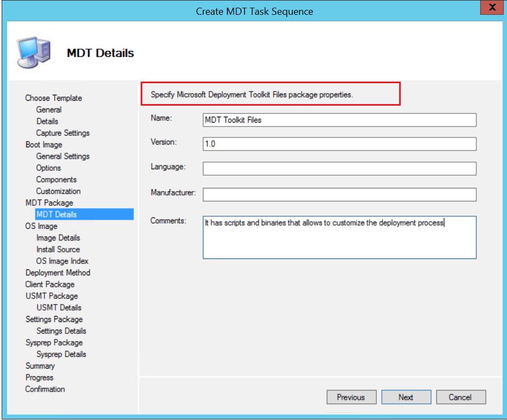Click the Previous button
The height and width of the screenshot is (420, 507).
(351, 397)
